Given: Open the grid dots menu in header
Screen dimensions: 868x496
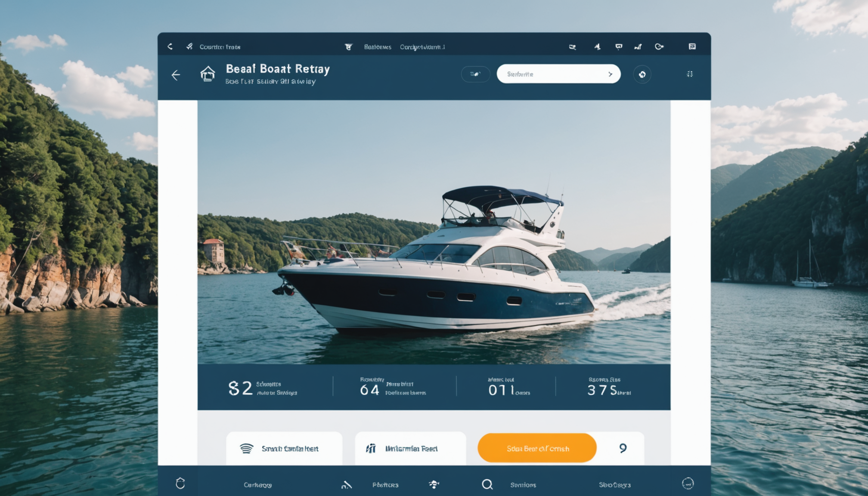Looking at the screenshot, I should coord(690,74).
